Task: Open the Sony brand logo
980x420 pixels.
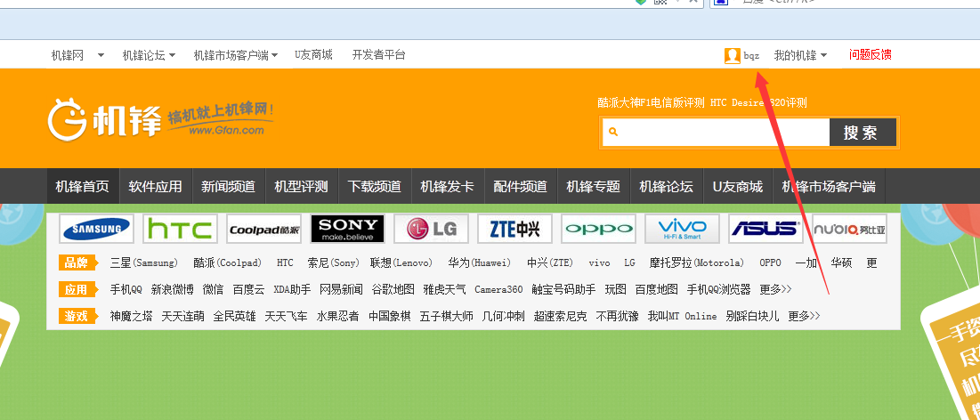Action: click(x=347, y=229)
